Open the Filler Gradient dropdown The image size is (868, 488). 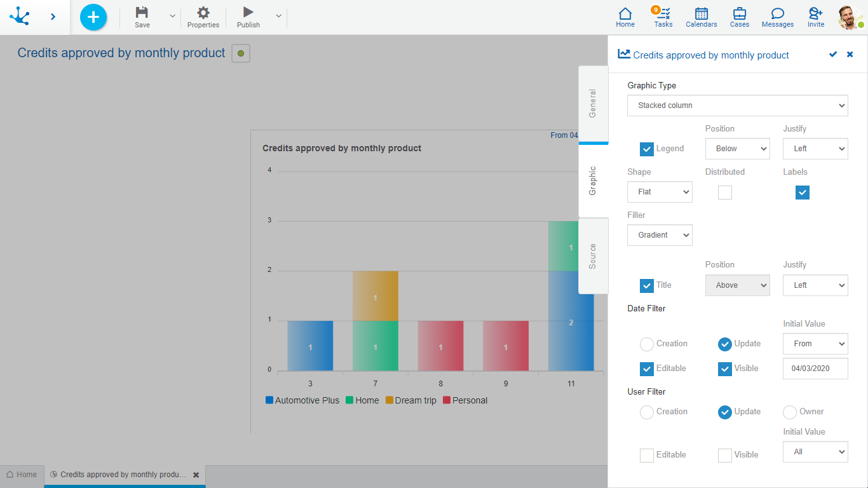[x=660, y=235]
